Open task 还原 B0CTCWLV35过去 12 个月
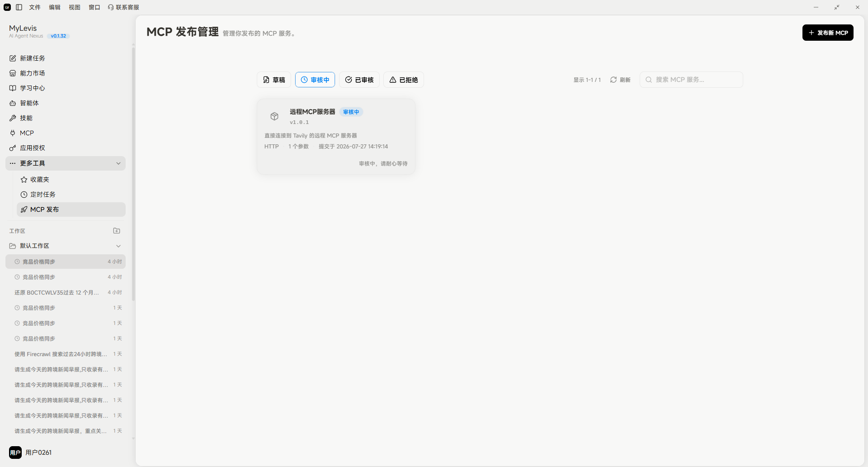 [x=66, y=292]
